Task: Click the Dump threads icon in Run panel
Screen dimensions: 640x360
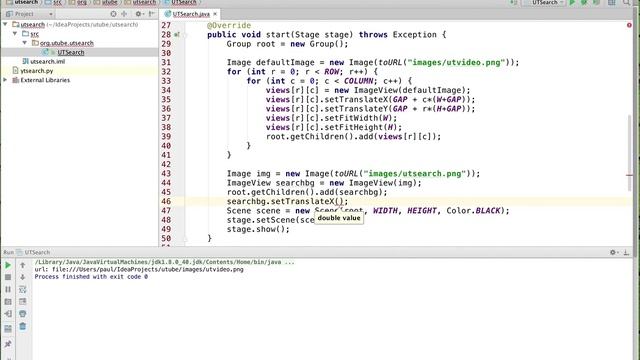Action: (8, 302)
